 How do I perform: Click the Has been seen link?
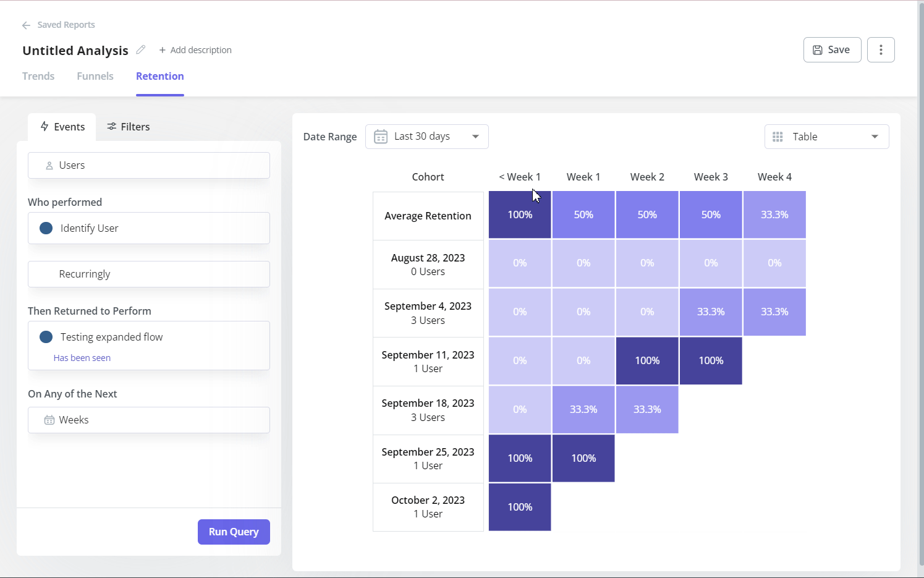[82, 357]
